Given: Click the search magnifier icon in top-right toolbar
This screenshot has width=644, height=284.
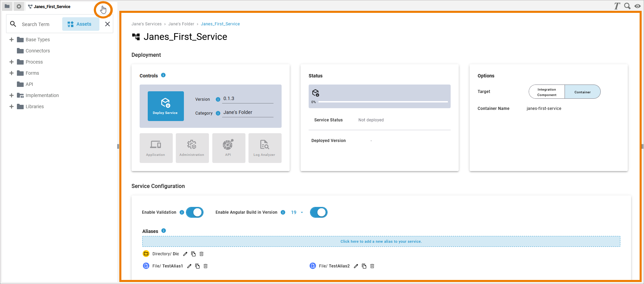Looking at the screenshot, I should click(627, 6).
